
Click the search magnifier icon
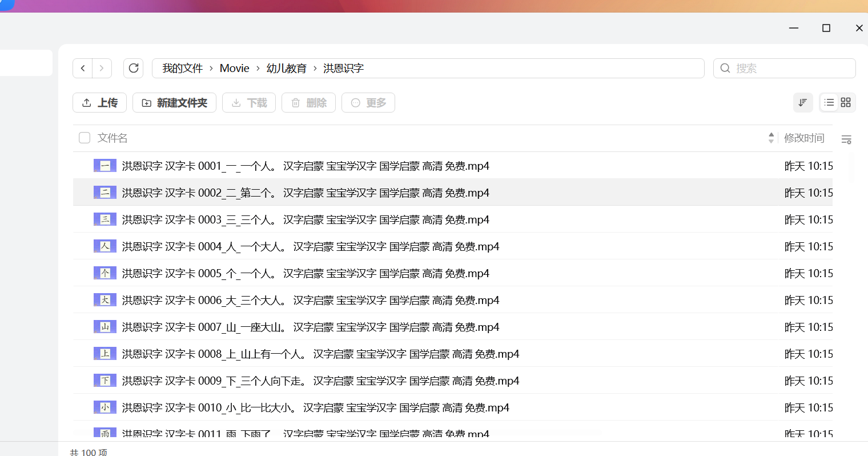click(x=725, y=68)
